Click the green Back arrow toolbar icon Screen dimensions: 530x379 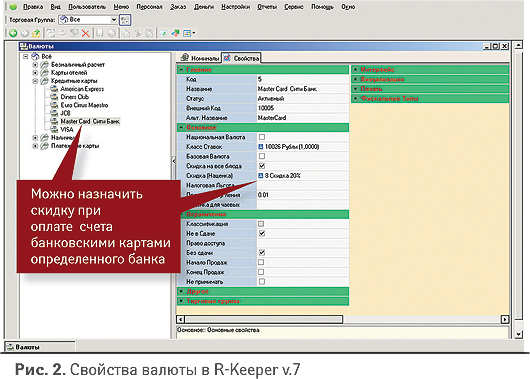tap(13, 33)
